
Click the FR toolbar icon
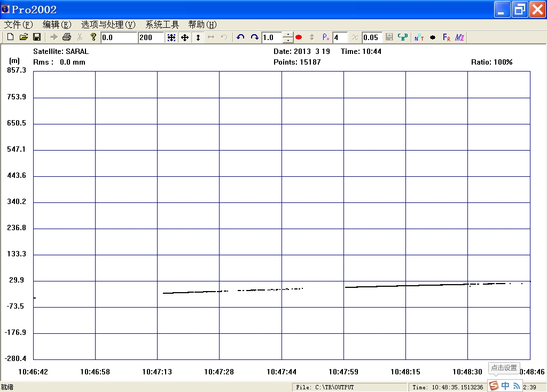tap(446, 37)
